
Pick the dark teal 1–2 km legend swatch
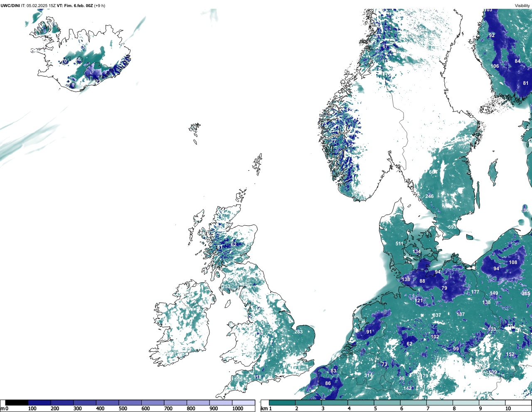282,402
